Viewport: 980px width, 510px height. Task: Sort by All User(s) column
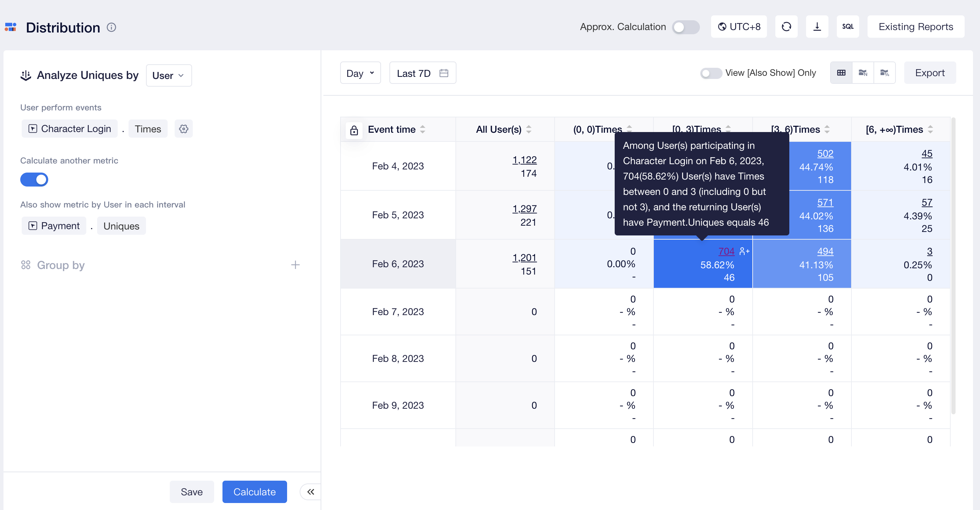coord(529,129)
